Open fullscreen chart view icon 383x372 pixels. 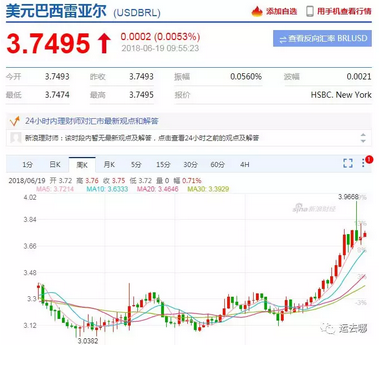pyautogui.click(x=348, y=163)
